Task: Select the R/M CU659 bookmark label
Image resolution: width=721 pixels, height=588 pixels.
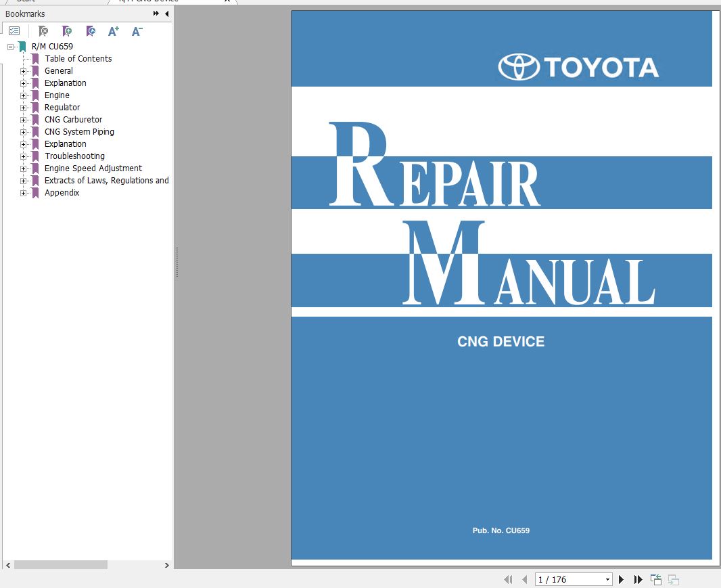Action: (52, 47)
